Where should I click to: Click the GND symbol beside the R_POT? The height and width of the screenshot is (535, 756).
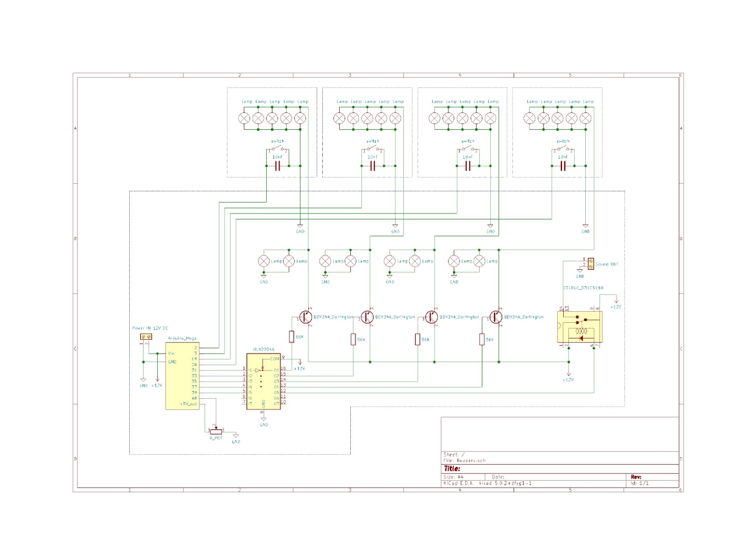click(x=236, y=436)
